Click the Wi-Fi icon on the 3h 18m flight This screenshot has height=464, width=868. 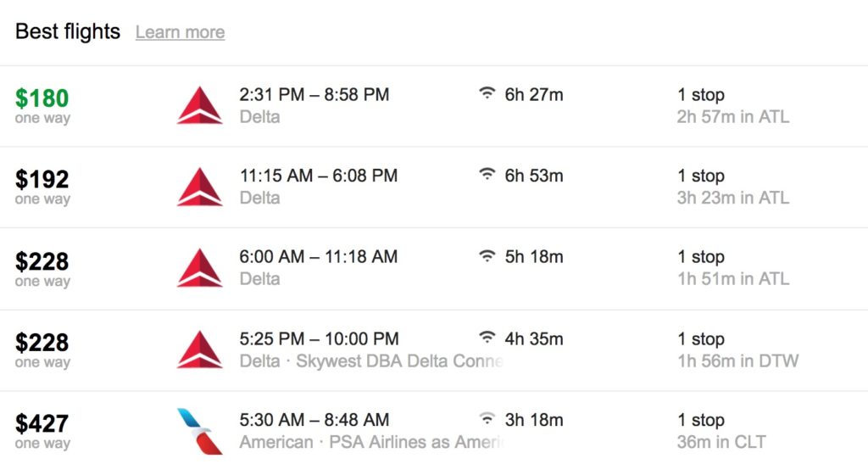coord(487,419)
